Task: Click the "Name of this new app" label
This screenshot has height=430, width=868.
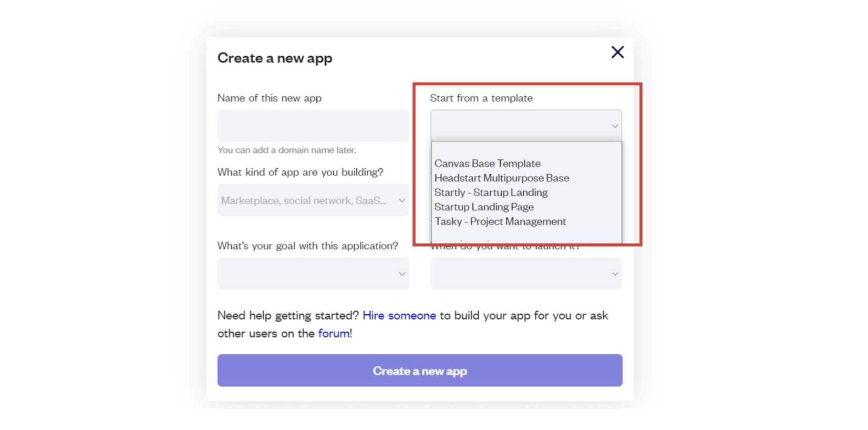Action: pos(269,98)
